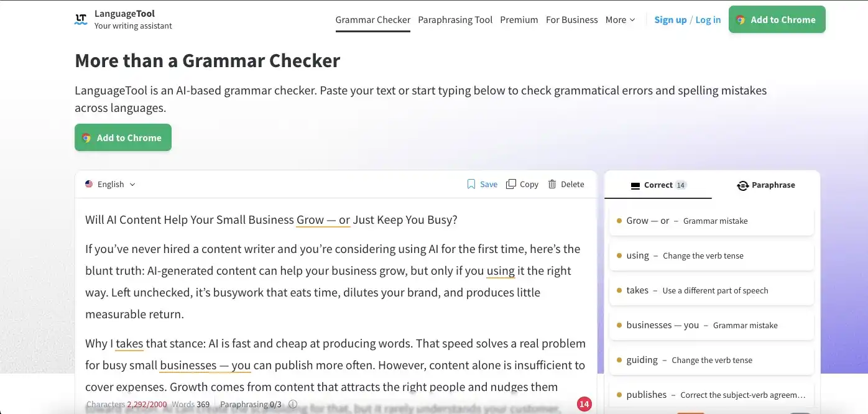Delete the text with the trash icon
The height and width of the screenshot is (414, 868).
566,184
